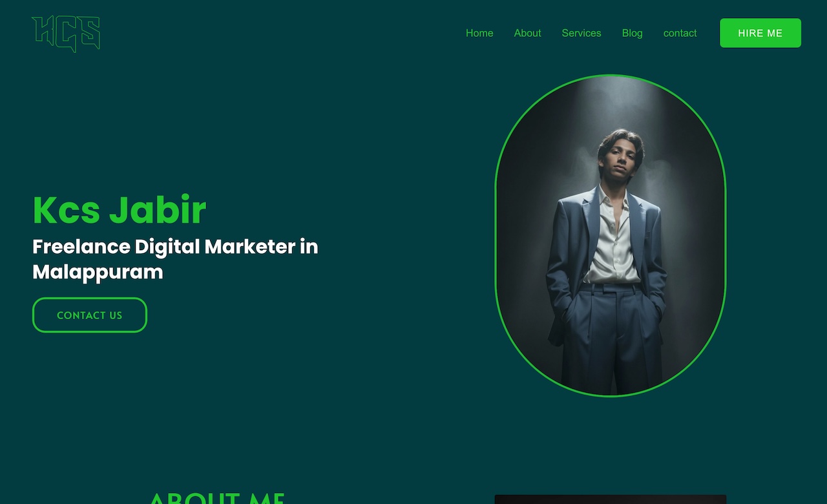Click the ABOUT ME section heading
Screen dimensions: 827x504
216,498
